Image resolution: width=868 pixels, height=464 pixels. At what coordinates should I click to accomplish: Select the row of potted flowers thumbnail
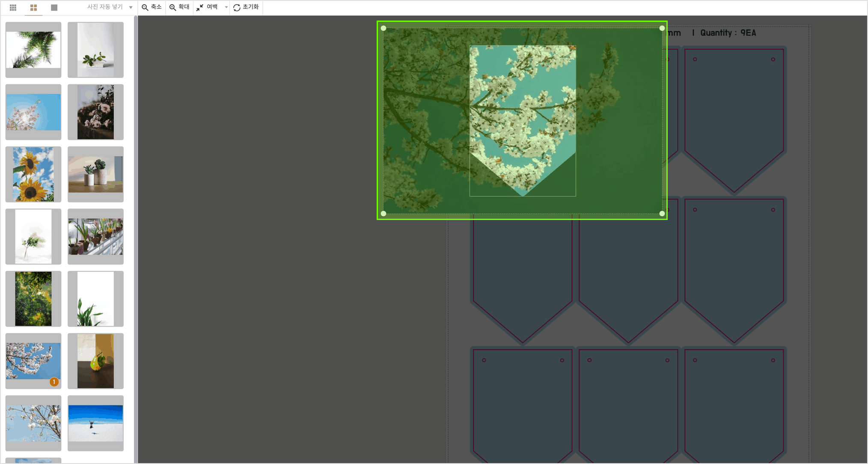click(x=95, y=237)
